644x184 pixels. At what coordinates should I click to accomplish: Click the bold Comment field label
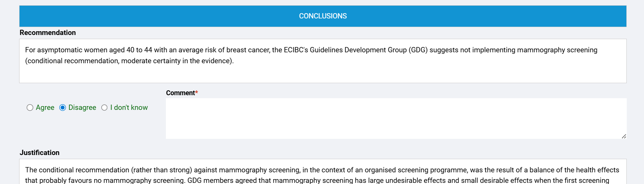point(181,93)
